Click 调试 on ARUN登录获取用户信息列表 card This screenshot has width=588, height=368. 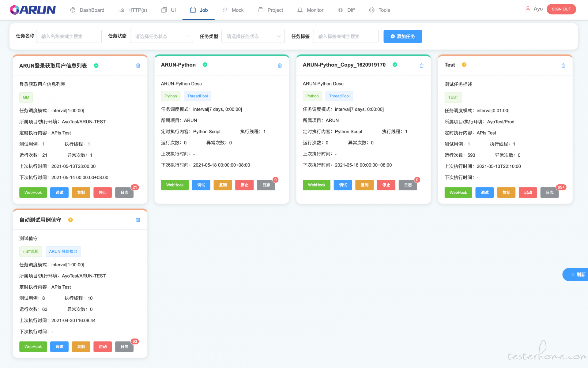pyautogui.click(x=59, y=193)
